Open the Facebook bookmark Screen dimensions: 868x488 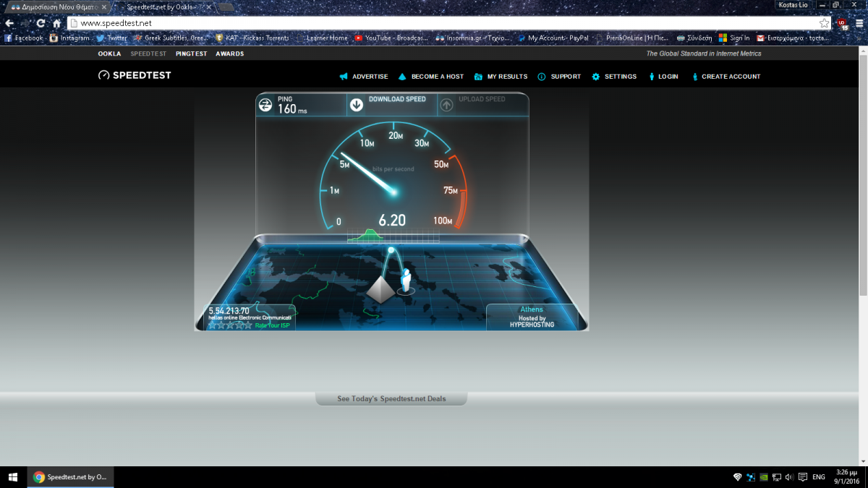pos(24,38)
